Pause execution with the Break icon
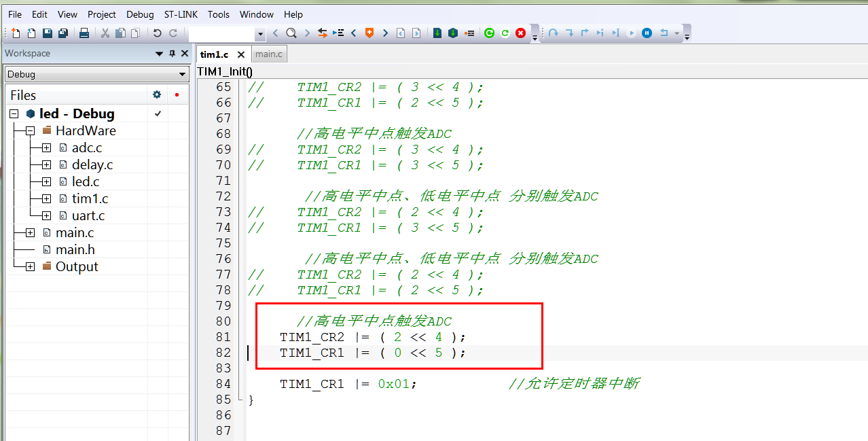The image size is (868, 441). click(x=647, y=32)
